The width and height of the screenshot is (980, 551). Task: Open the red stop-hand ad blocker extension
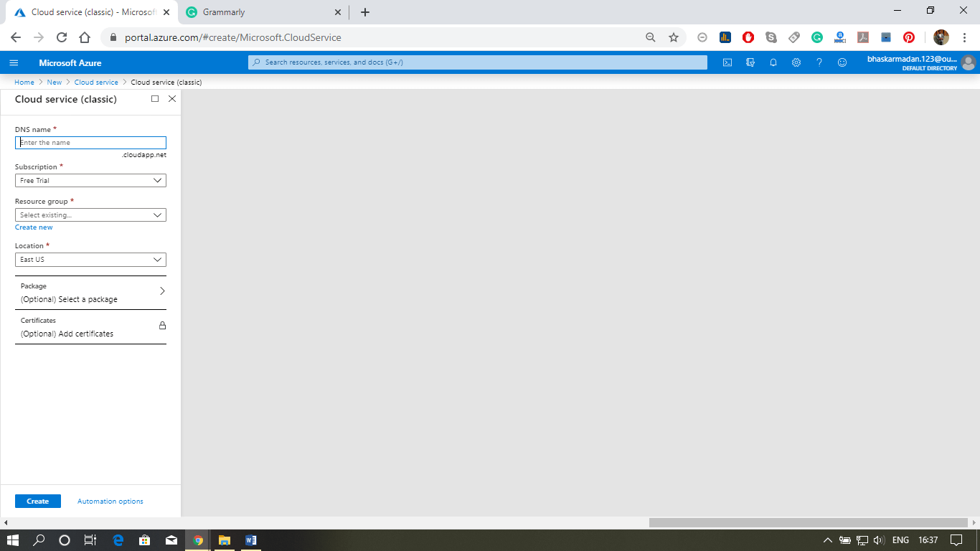748,37
